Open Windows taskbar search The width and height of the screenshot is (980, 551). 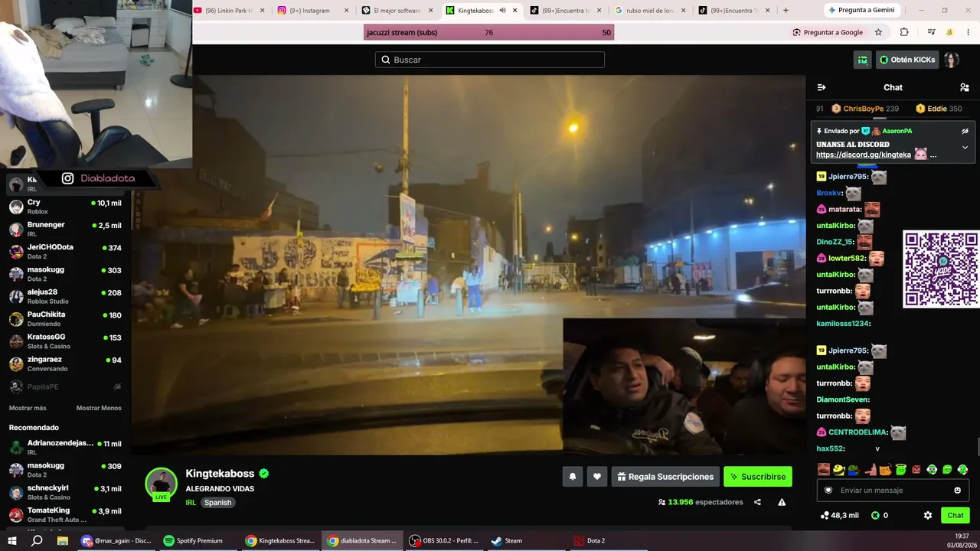click(37, 540)
